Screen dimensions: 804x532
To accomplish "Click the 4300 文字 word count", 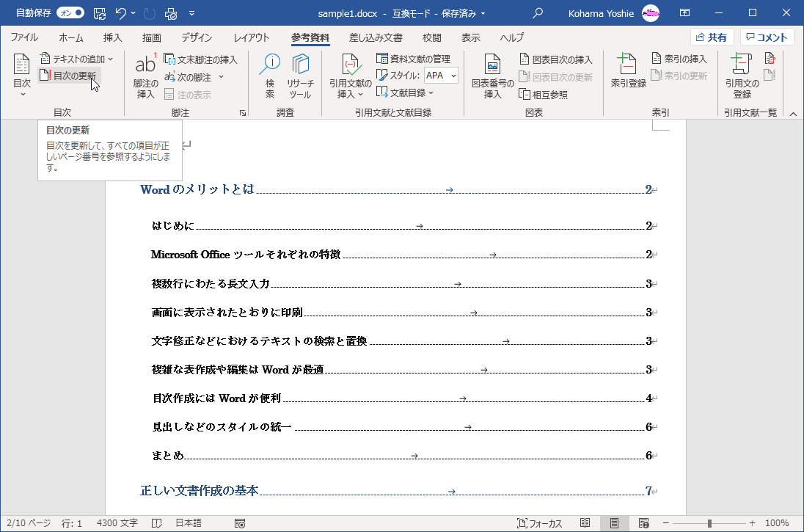I will coord(117,523).
